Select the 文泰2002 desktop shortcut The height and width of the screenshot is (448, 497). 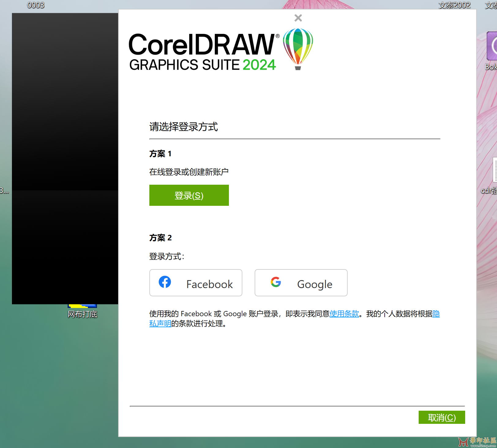pos(454,5)
